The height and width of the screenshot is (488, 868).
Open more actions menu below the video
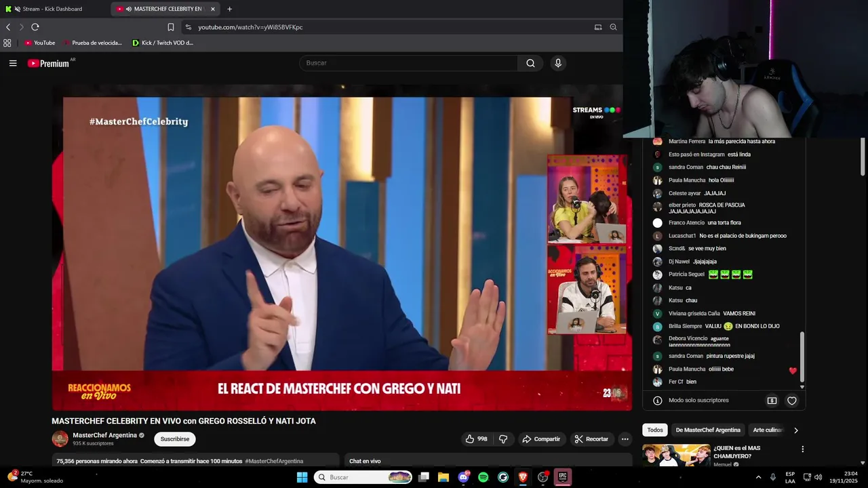(x=625, y=439)
